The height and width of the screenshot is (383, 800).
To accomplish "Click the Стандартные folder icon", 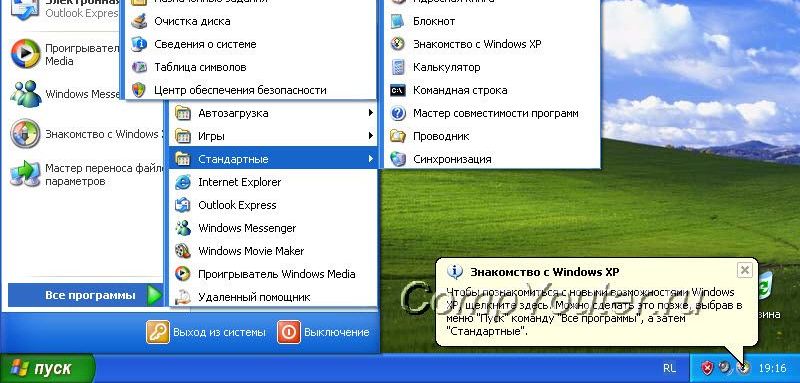I will click(183, 159).
